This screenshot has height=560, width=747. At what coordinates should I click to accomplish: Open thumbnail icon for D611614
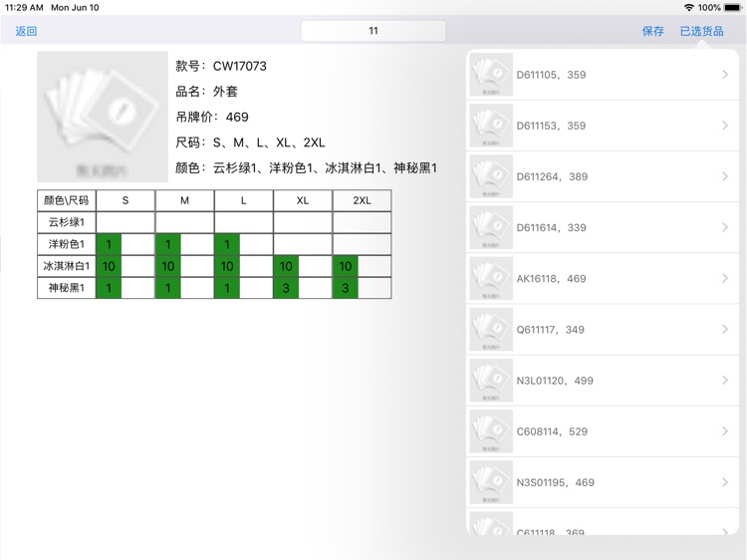[x=491, y=227]
